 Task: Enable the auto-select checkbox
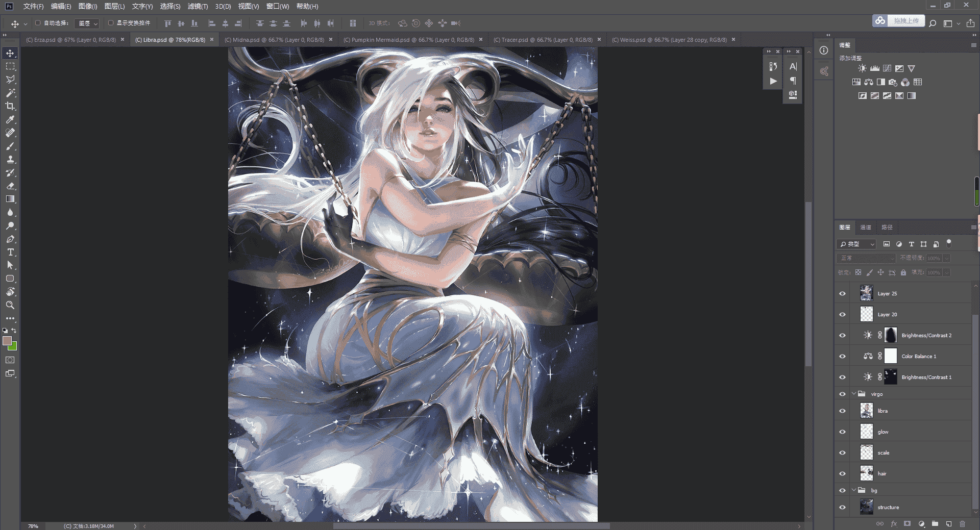[38, 23]
